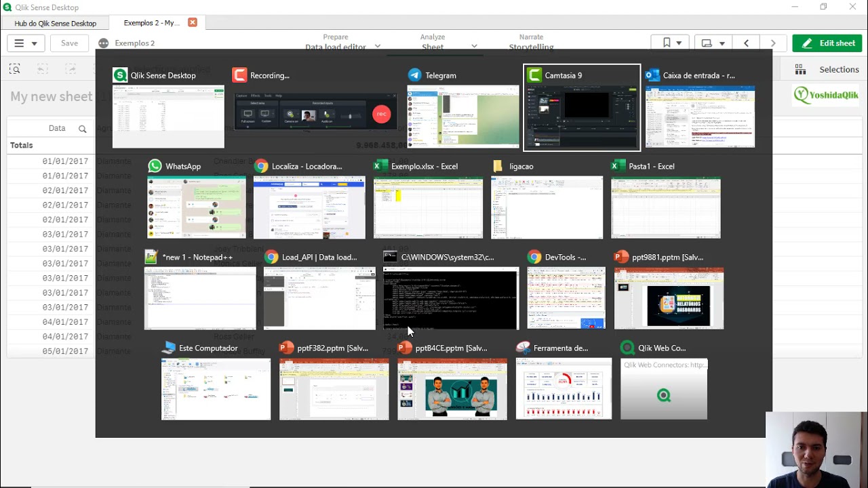Click the PowerPoint icon beside pptB4CE.pptm

(405, 348)
